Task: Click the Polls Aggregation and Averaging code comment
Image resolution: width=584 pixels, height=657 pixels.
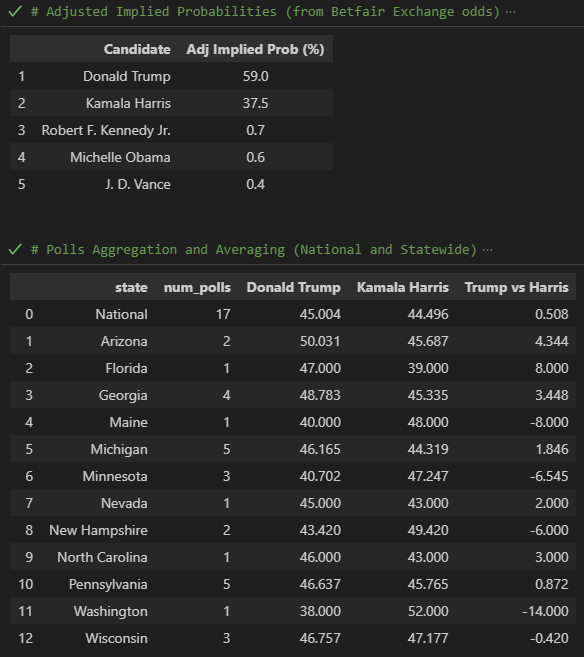Action: (253, 249)
